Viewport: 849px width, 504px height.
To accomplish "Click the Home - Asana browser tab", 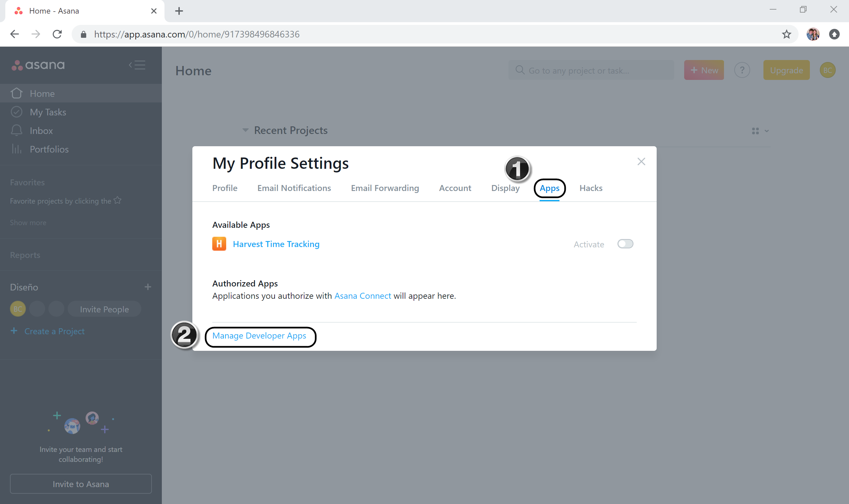I will pos(85,11).
